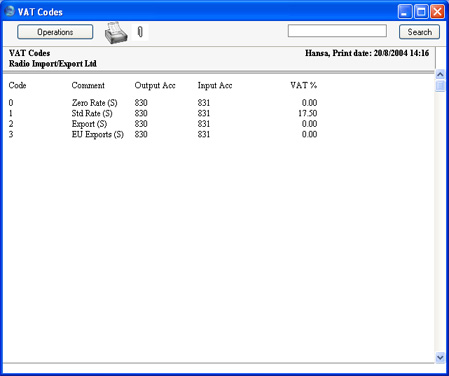The image size is (449, 376).
Task: Click the VAT Codes report title
Action: [29, 53]
